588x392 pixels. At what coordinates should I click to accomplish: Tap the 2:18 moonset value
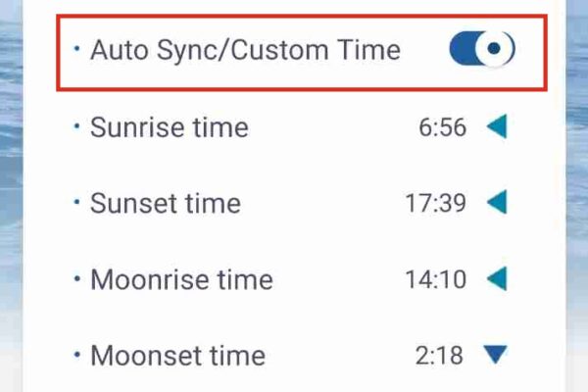tap(439, 355)
